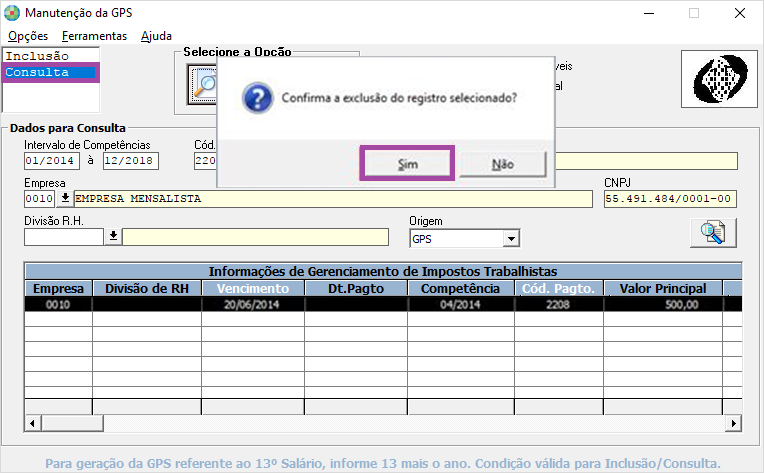Minimize the Manutenção da GPS window
Screen dimensions: 764x473
[x=649, y=13]
